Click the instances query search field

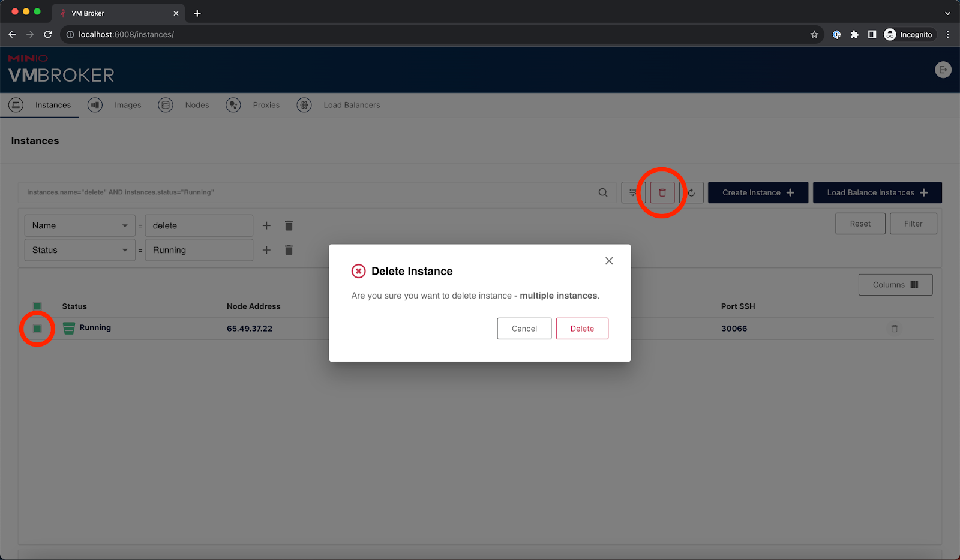(300, 192)
